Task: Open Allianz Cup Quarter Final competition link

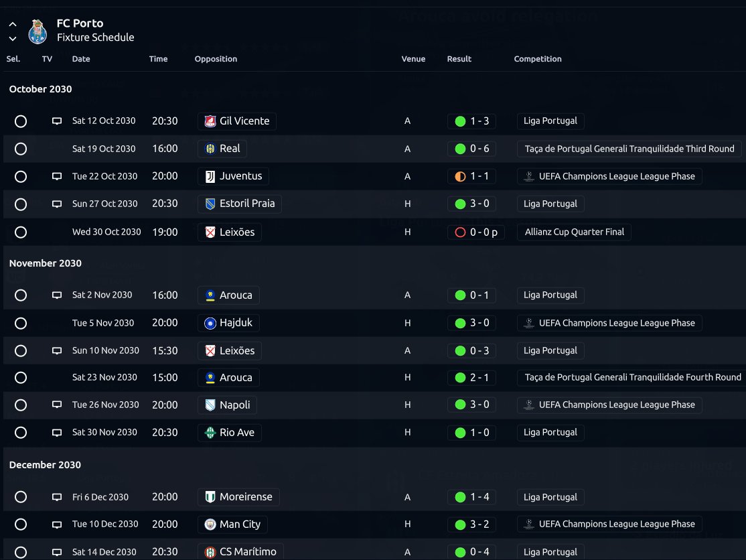Action: coord(575,232)
